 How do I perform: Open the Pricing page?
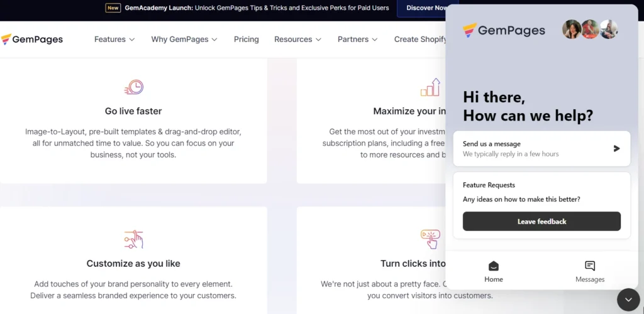(247, 40)
